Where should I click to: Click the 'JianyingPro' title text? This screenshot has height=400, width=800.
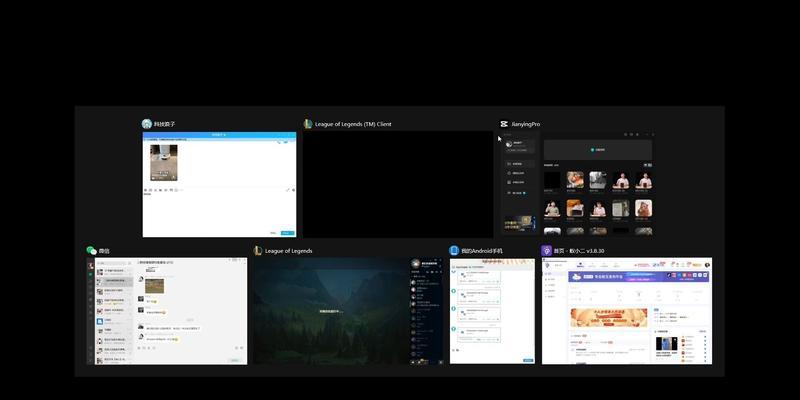[526, 124]
